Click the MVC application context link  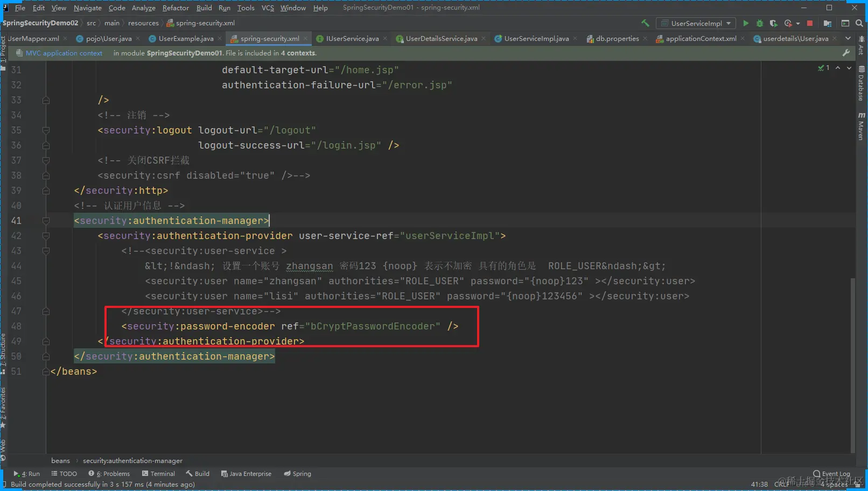pyautogui.click(x=64, y=53)
